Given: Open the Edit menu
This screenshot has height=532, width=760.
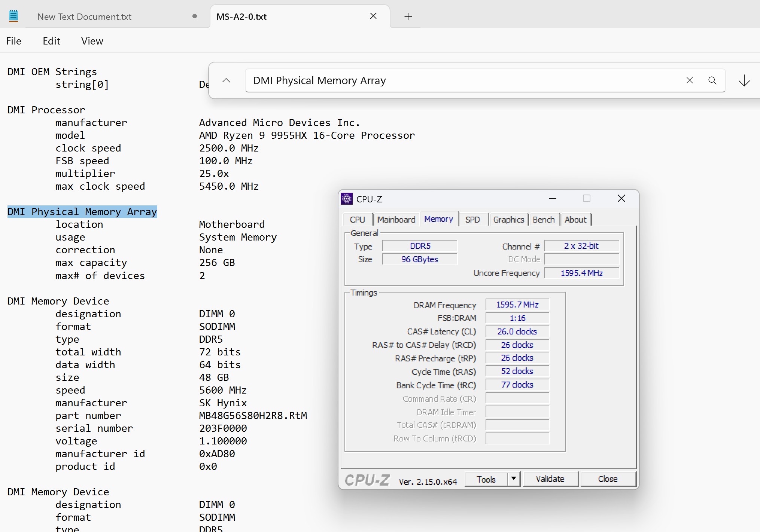Looking at the screenshot, I should pos(51,41).
